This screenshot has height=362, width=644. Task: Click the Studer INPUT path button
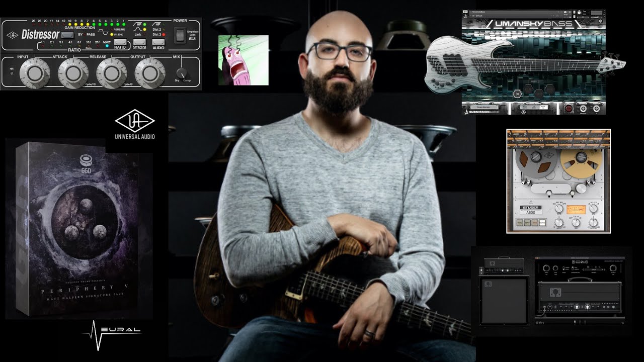point(527,223)
